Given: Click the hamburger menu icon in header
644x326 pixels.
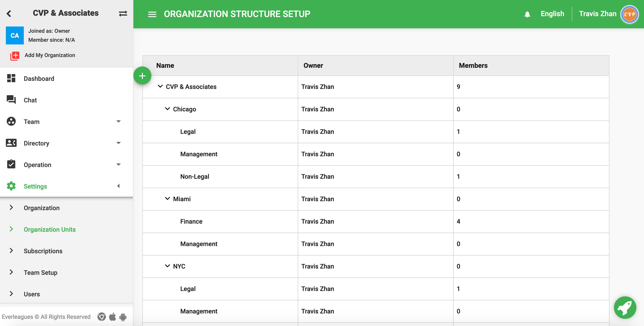Looking at the screenshot, I should click(x=152, y=14).
